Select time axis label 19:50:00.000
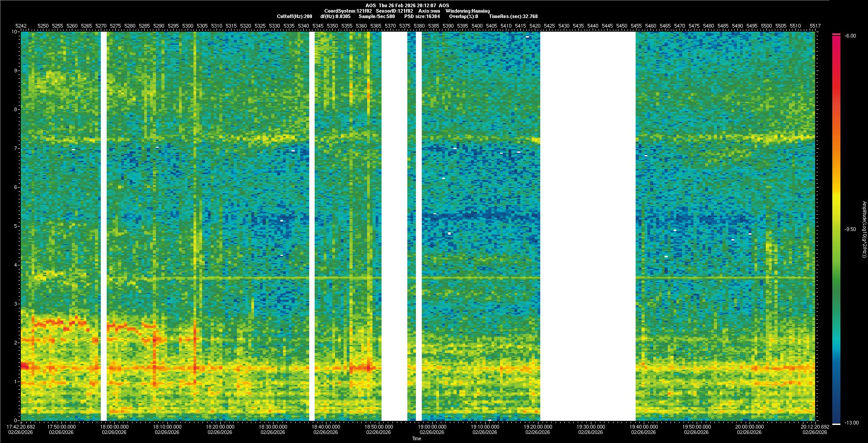 pos(696,426)
